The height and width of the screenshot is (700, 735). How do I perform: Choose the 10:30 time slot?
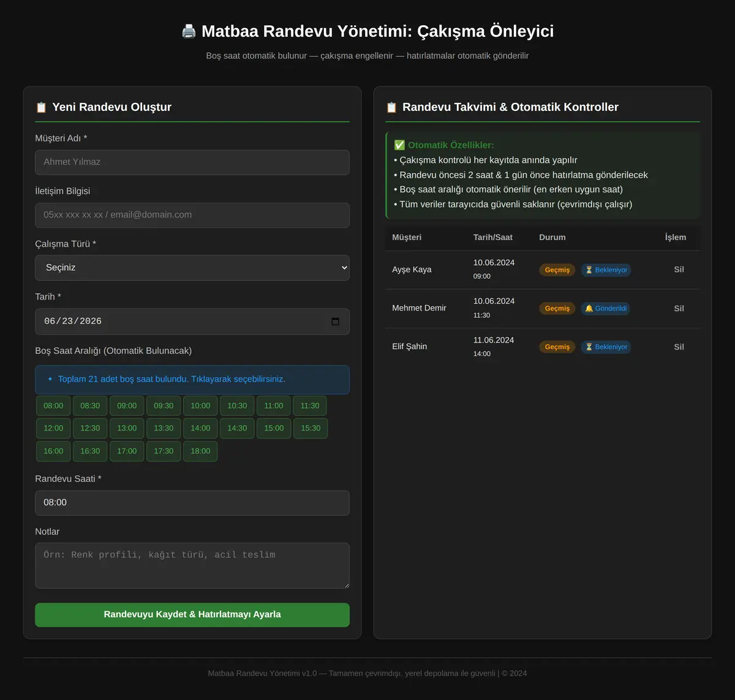[x=237, y=405]
